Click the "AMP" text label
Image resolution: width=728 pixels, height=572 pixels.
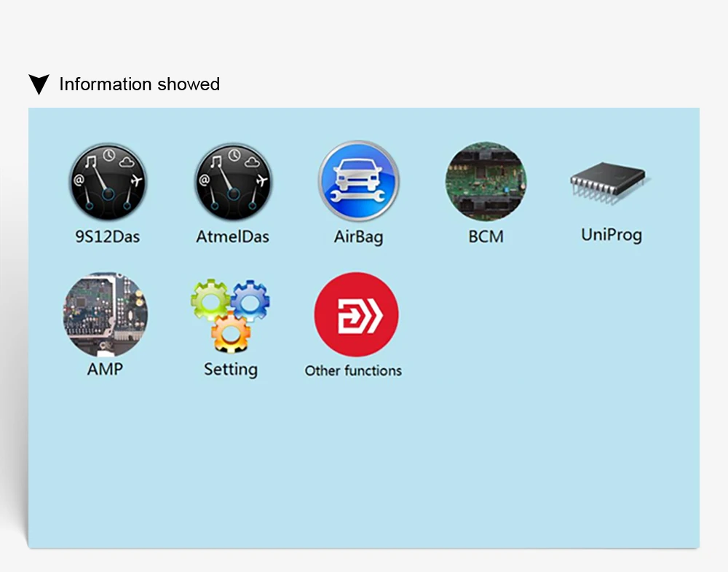(x=105, y=370)
